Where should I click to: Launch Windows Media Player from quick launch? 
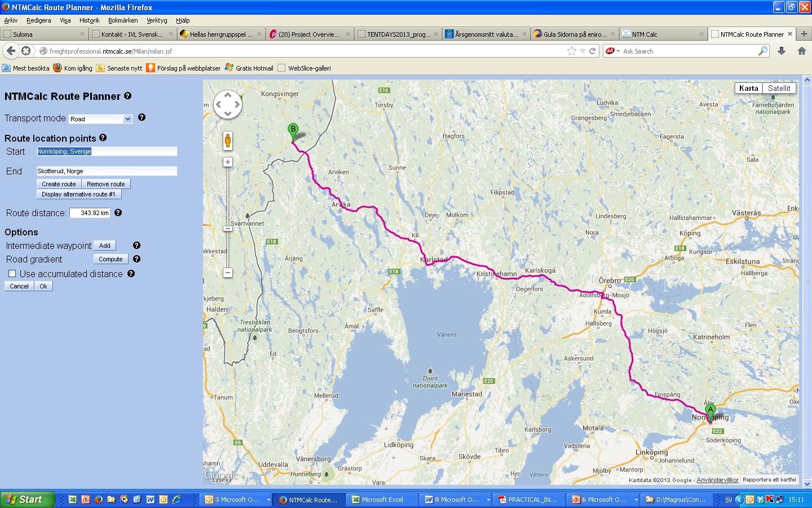125,500
